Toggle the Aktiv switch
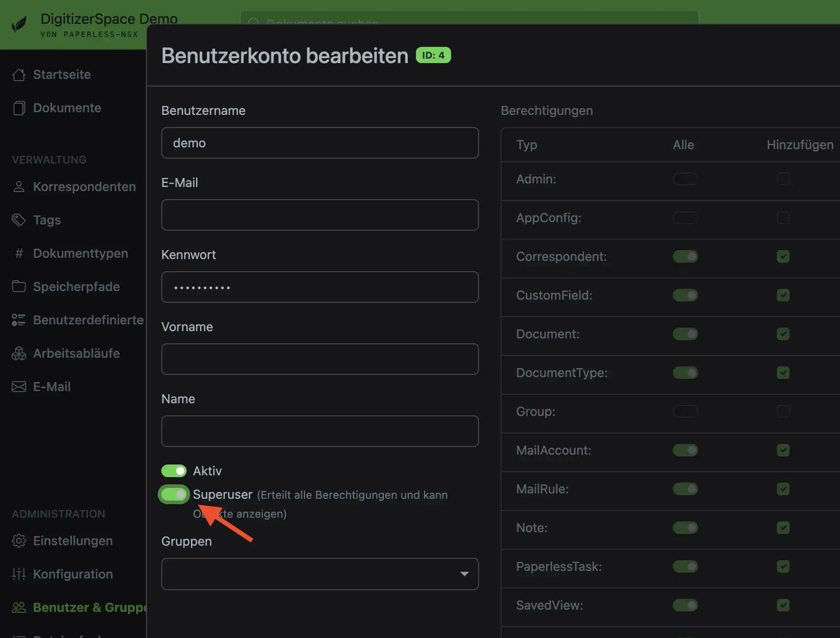The width and height of the screenshot is (840, 638). click(x=174, y=471)
